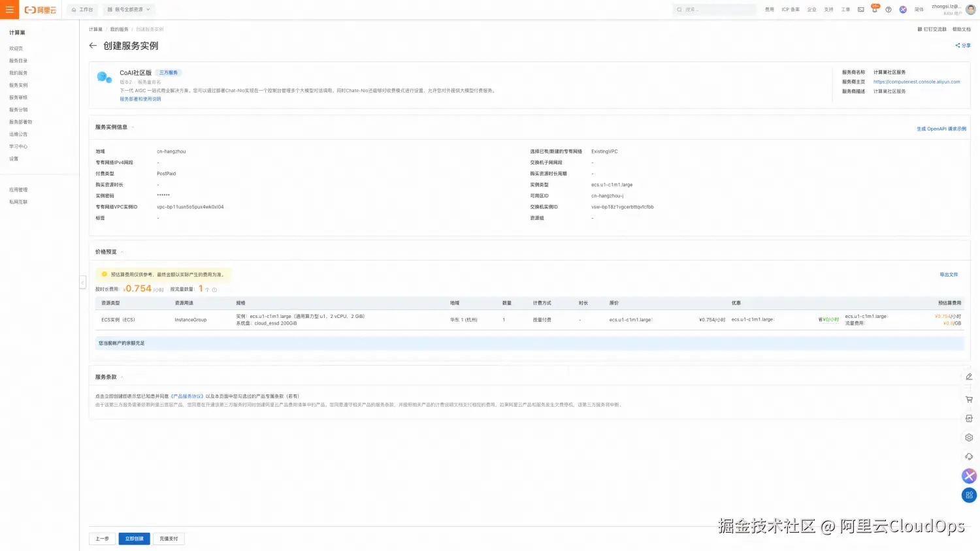This screenshot has width=980, height=551.
Task: Click the back arrow beside 创建服务实例
Action: click(x=93, y=46)
